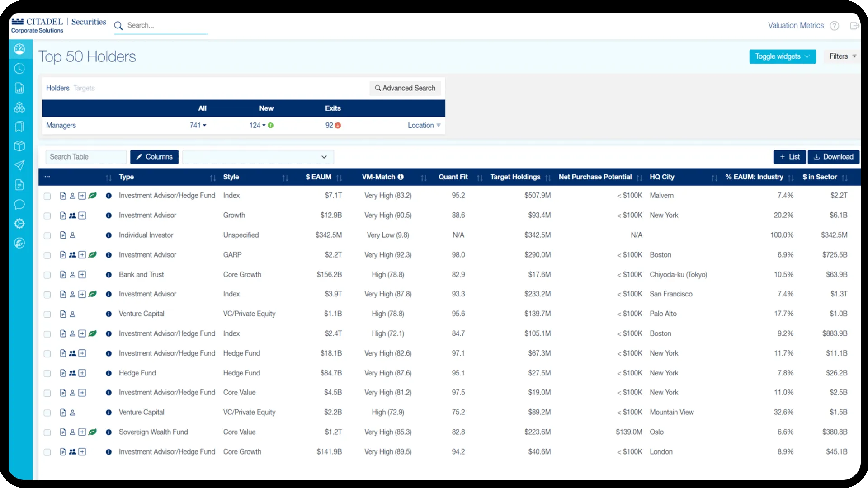This screenshot has height=488, width=868.
Task: Select the checkbox on the Individual Investor row
Action: (47, 235)
